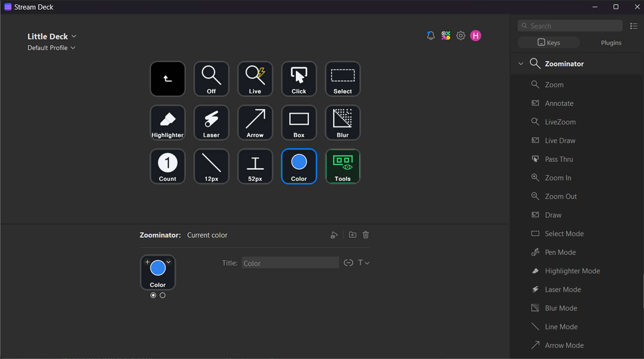644x359 pixels.
Task: Toggle the actions list view icon
Action: 634,26
